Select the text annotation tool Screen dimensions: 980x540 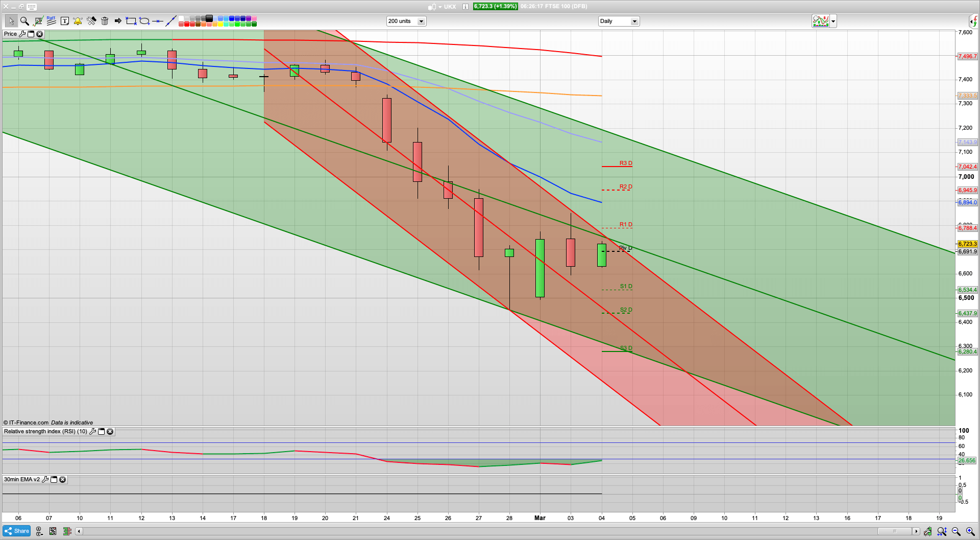(x=65, y=21)
